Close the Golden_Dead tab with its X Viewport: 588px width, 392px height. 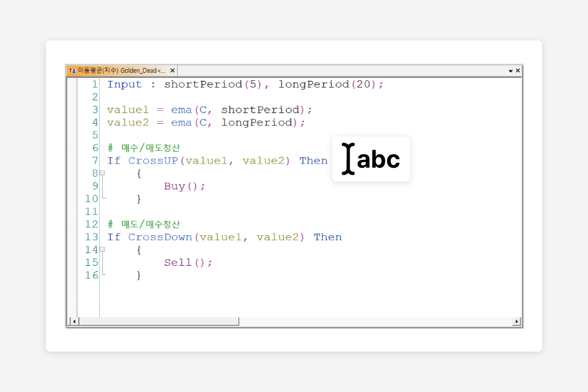(172, 70)
